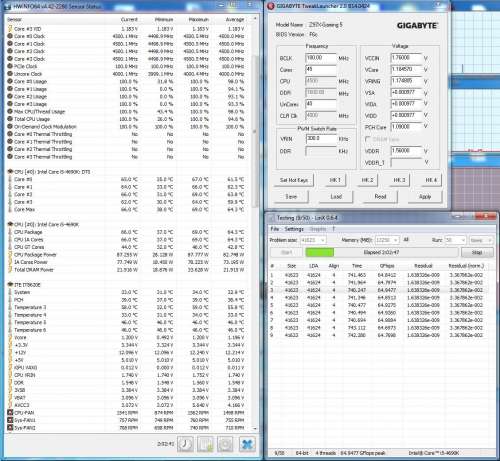Click the thermometer icon beside System temperature
Image resolution: width=500 pixels, height=461 pixels.
[10, 292]
